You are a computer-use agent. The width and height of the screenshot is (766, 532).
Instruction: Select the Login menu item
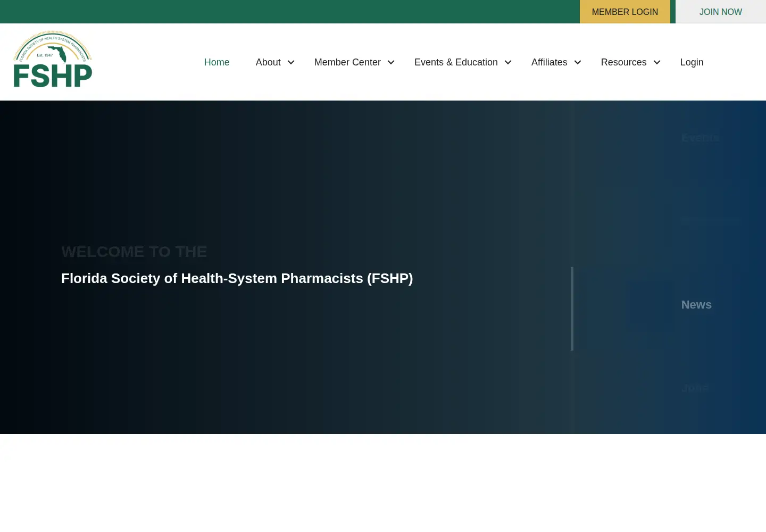(x=692, y=62)
